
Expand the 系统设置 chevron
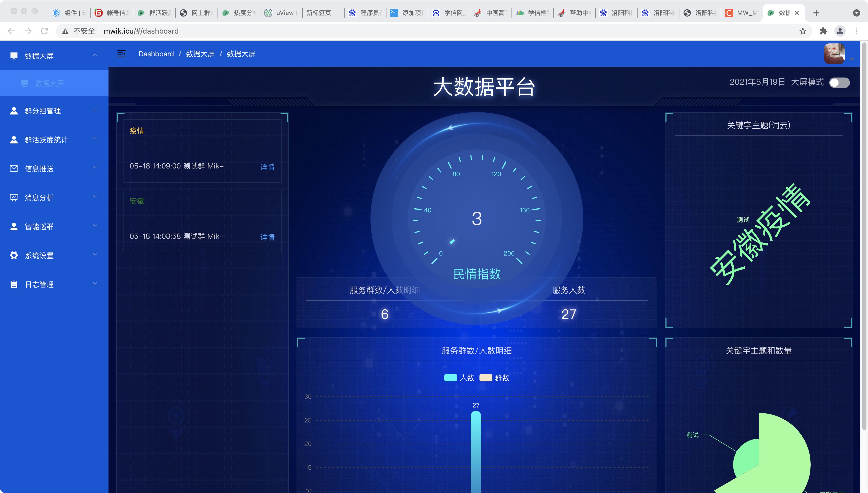click(x=95, y=254)
